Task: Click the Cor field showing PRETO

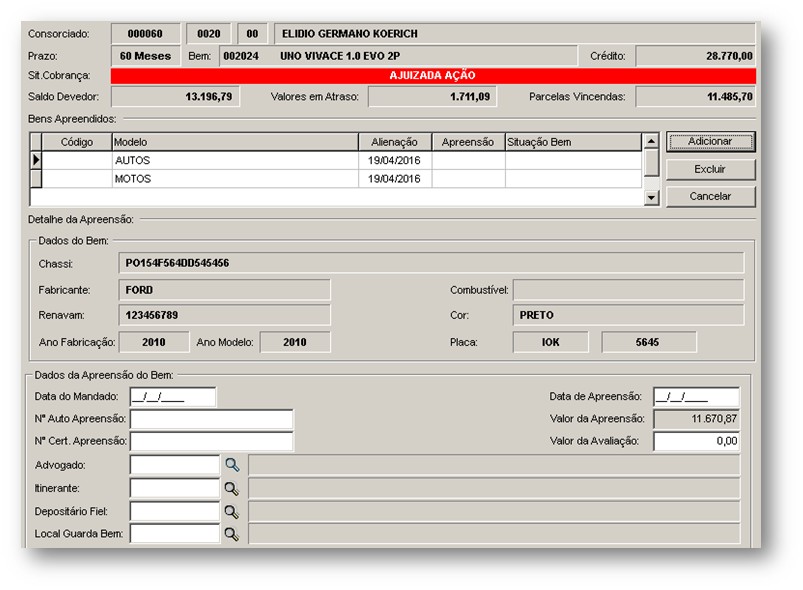Action: [x=628, y=315]
